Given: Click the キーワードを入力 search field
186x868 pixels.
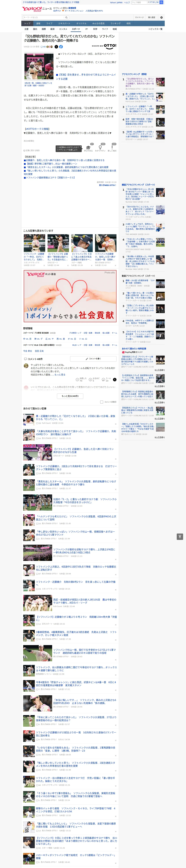Looking at the screenshot, I should 44,18.
